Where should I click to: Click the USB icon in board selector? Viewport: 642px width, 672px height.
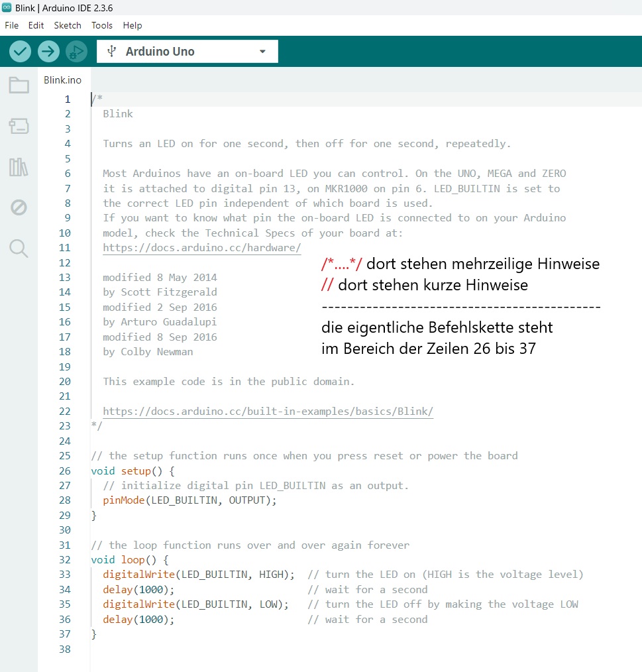(111, 52)
